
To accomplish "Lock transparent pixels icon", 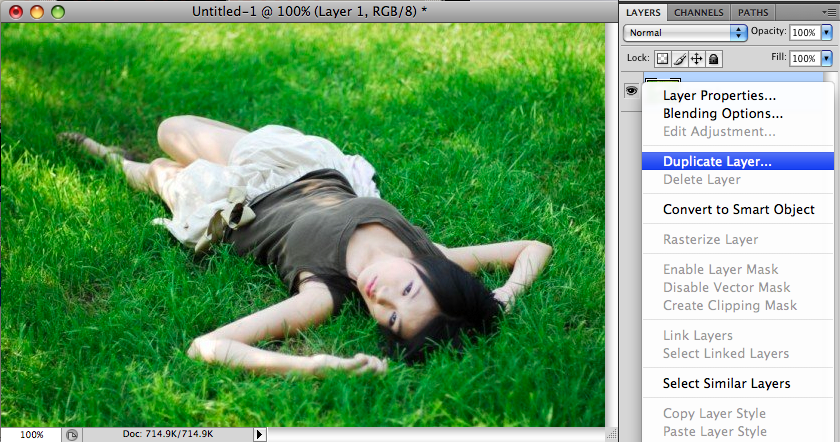I will pos(663,58).
